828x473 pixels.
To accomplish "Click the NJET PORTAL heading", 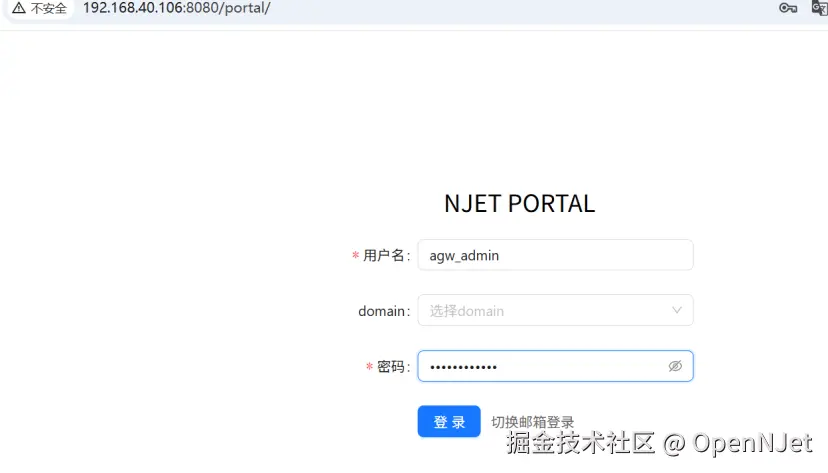I will (x=520, y=204).
